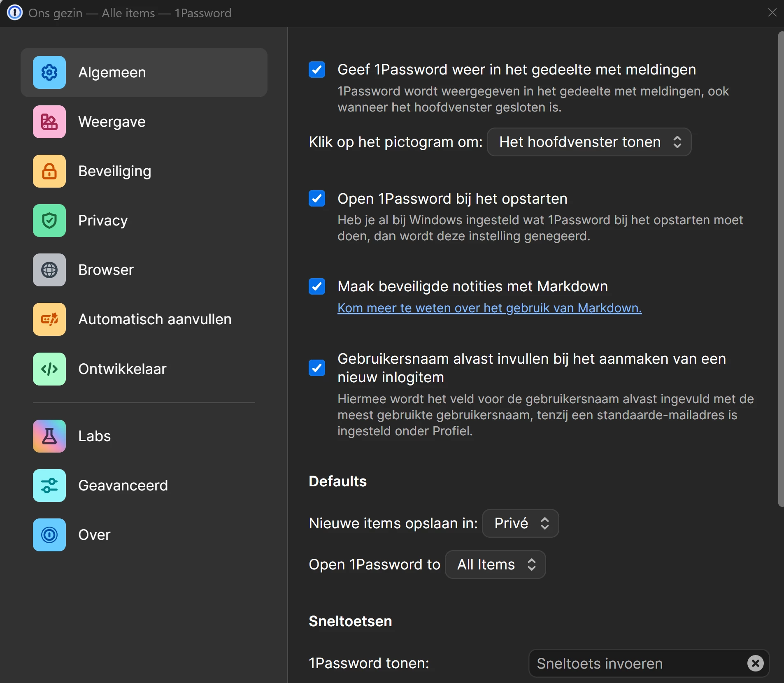
Task: Click the Sneltoetsen section heading
Action: tap(350, 621)
